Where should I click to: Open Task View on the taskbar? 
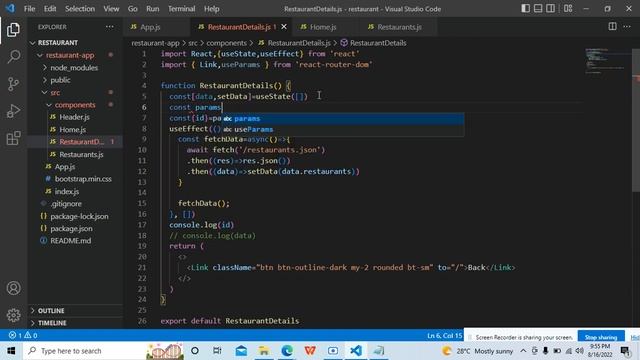(x=218, y=351)
